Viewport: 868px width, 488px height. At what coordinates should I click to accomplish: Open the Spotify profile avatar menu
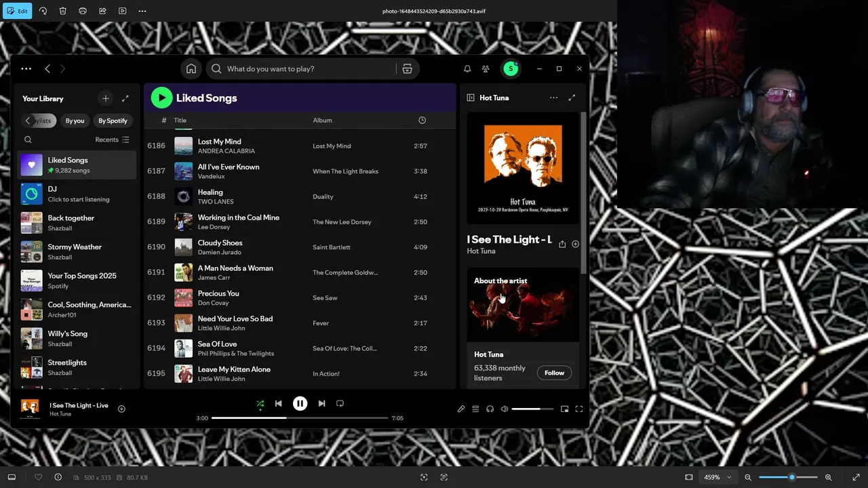(511, 68)
